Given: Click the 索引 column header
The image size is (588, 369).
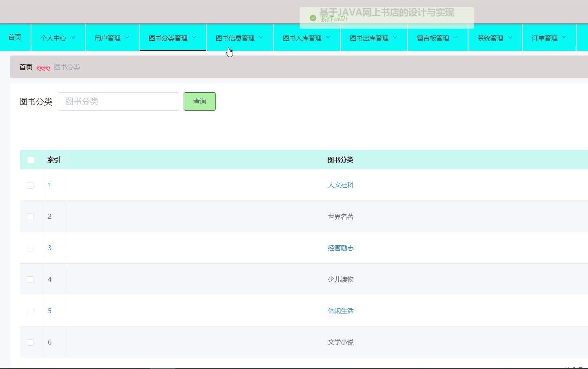Looking at the screenshot, I should click(x=53, y=160).
